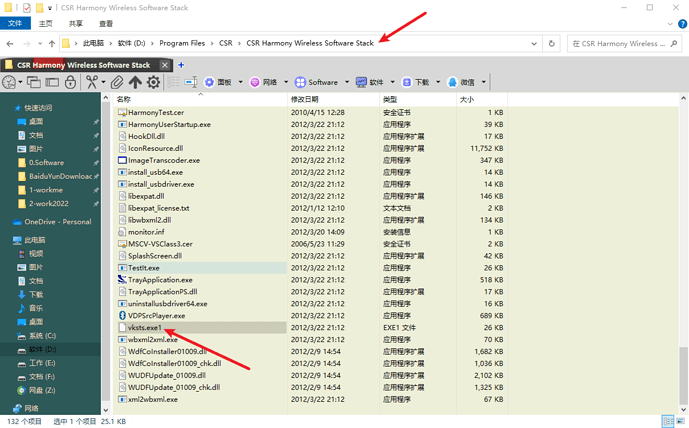Add a new tab with plus icon
Image resolution: width=689 pixels, height=428 pixels.
[x=181, y=65]
